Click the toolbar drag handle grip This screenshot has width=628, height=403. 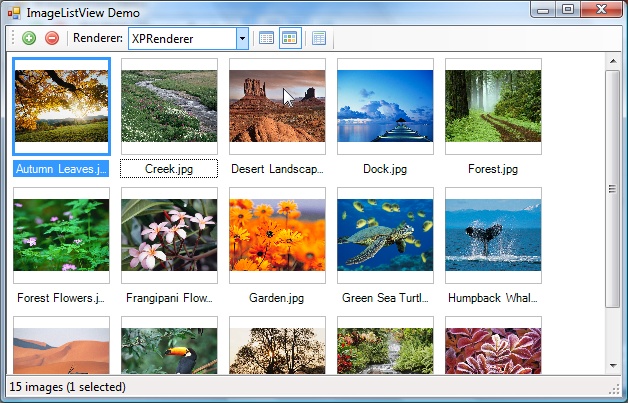13,38
